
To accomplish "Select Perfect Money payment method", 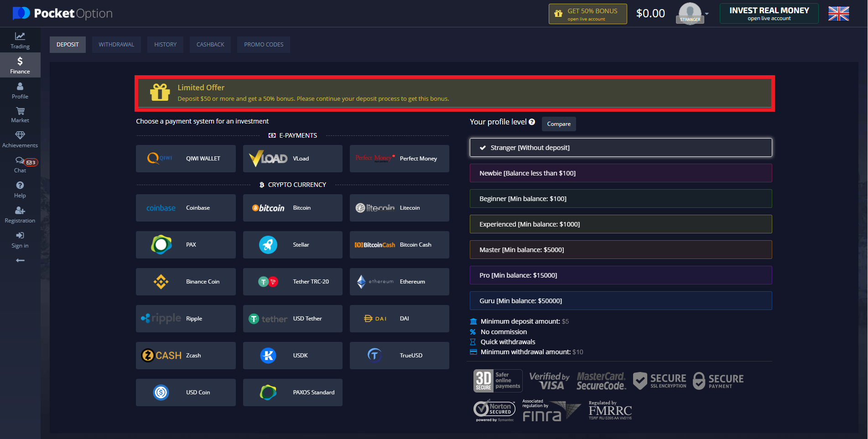I will click(x=400, y=159).
